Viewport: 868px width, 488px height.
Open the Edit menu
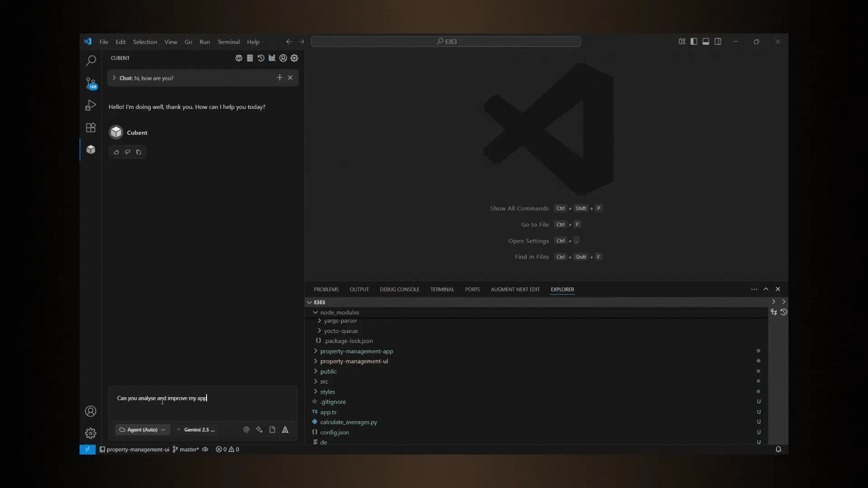(120, 42)
